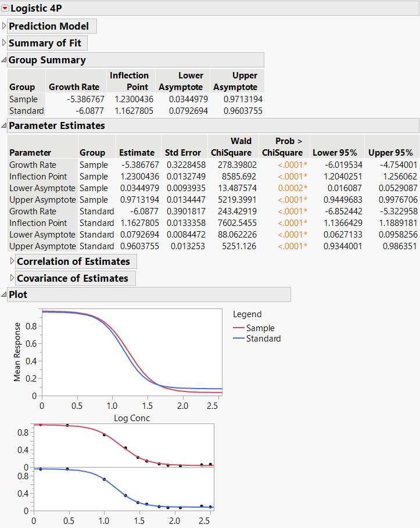The height and width of the screenshot is (528, 420).
Task: Click the Log Conc axis label
Action: pyautogui.click(x=131, y=418)
